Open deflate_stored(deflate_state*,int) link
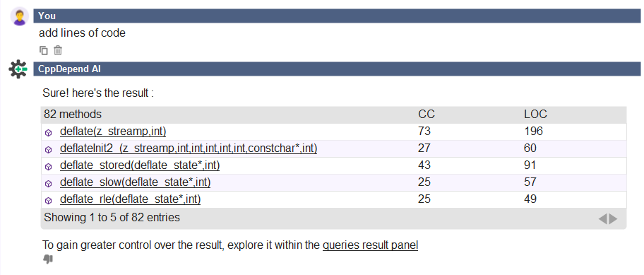The width and height of the screenshot is (644, 275). pos(140,165)
